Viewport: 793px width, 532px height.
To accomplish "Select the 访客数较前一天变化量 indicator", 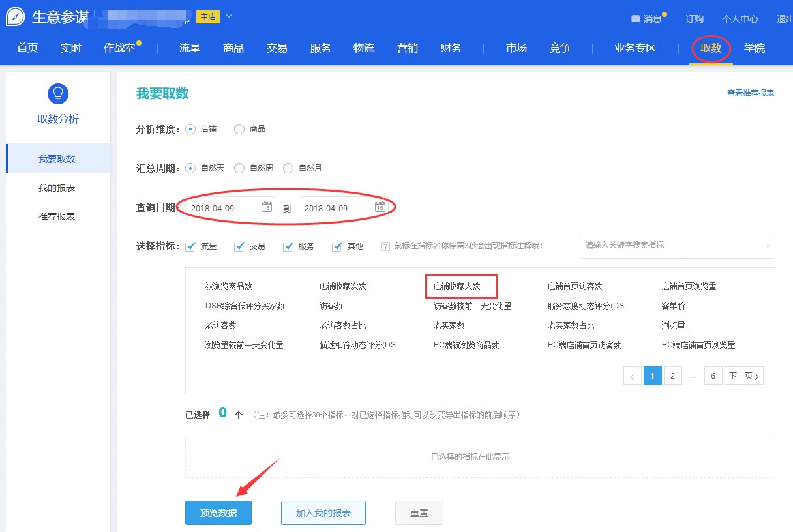I will pos(473,306).
